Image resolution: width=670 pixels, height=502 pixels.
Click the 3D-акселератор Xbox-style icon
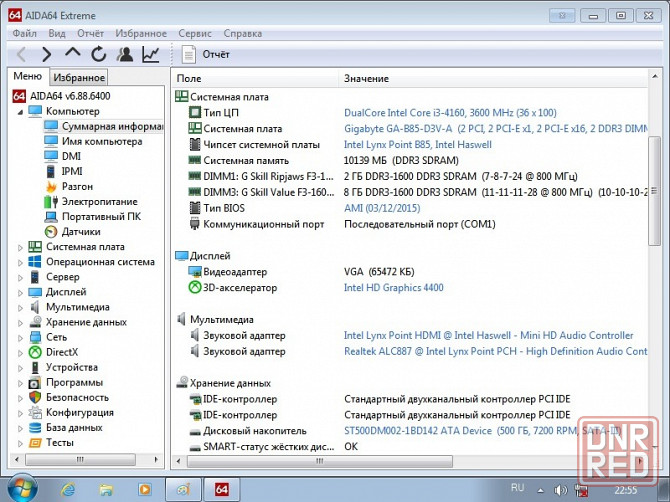[x=195, y=288]
